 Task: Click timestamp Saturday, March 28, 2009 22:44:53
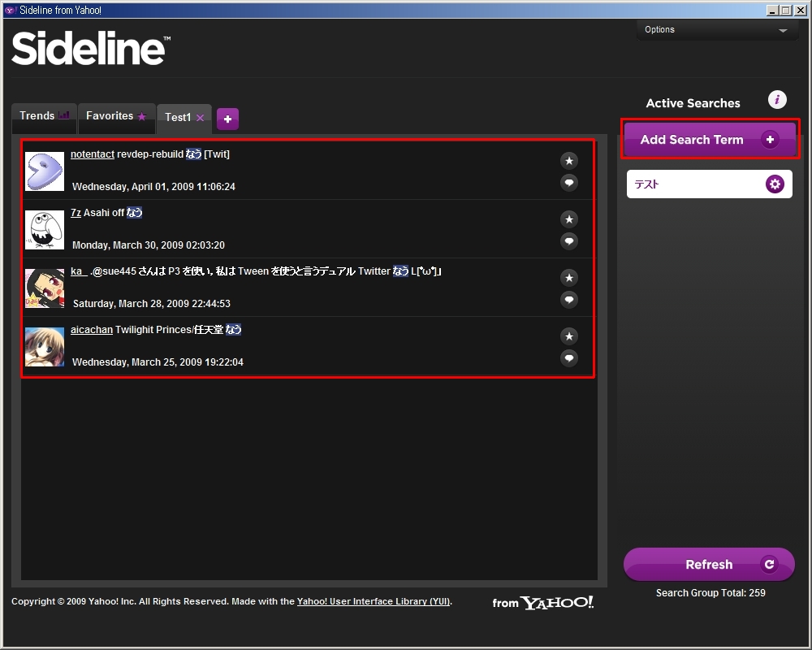coord(152,304)
